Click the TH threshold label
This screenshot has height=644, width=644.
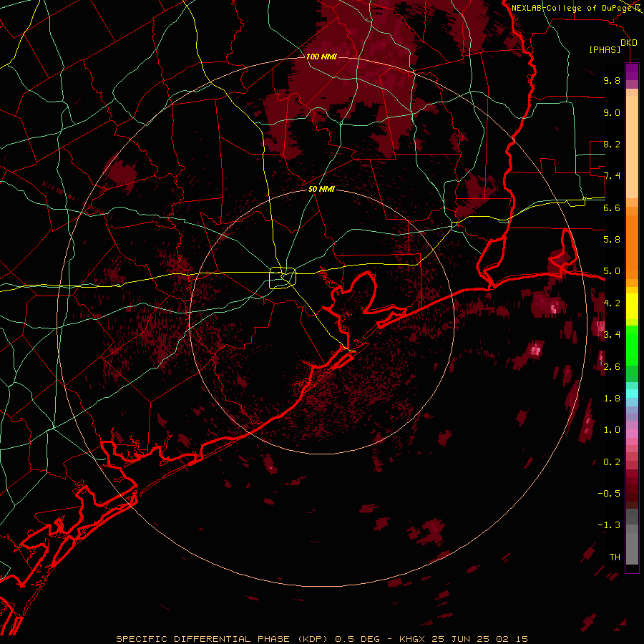click(x=615, y=557)
